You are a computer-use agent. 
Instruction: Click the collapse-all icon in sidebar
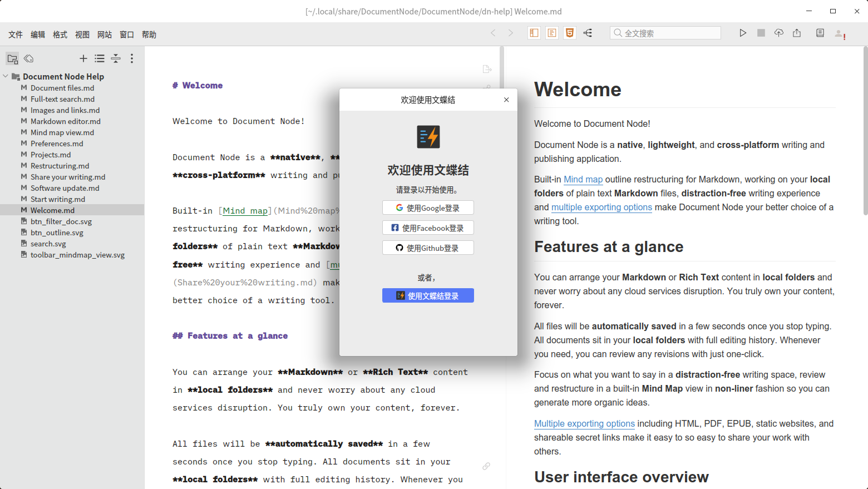(x=116, y=58)
